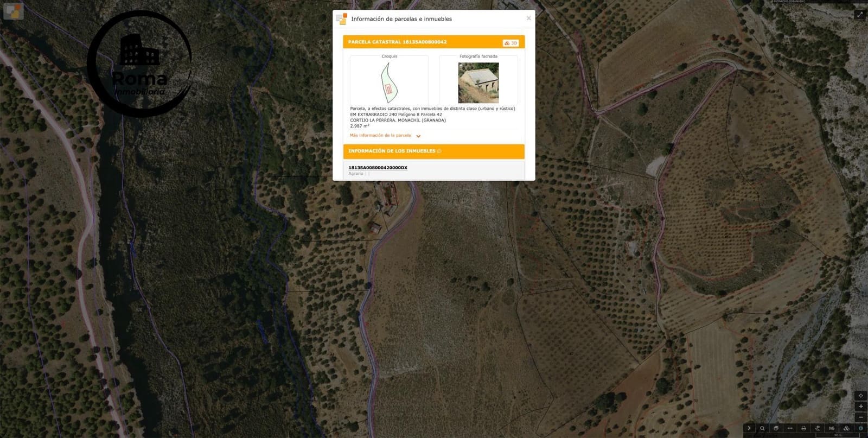Open the map layers tool
Image resolution: width=868 pixels, height=438 pixels.
[776, 428]
